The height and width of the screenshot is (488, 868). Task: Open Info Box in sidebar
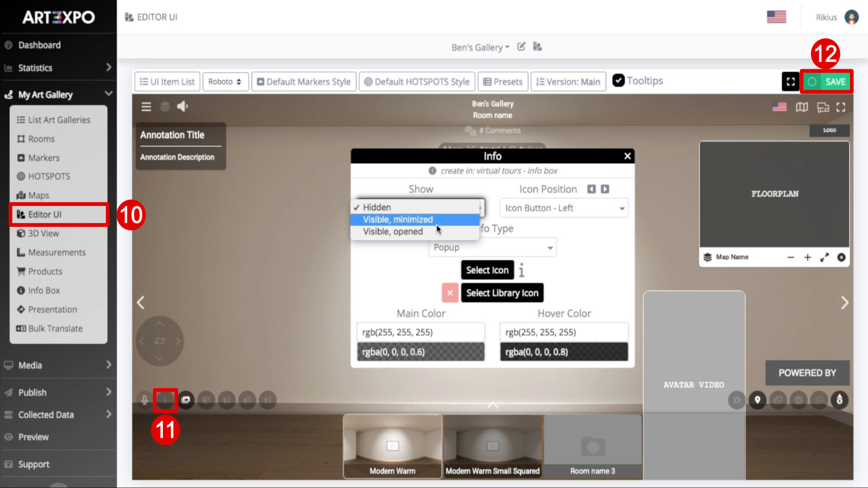click(x=44, y=291)
